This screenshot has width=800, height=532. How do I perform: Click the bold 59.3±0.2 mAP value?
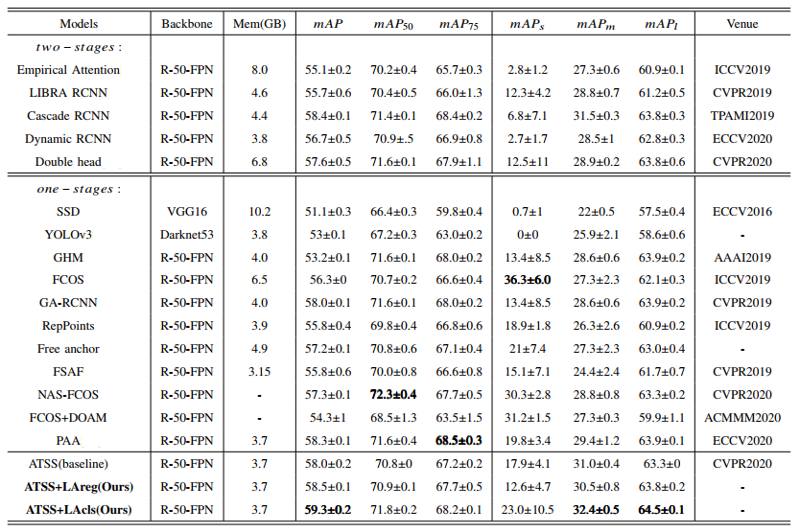pos(327,509)
